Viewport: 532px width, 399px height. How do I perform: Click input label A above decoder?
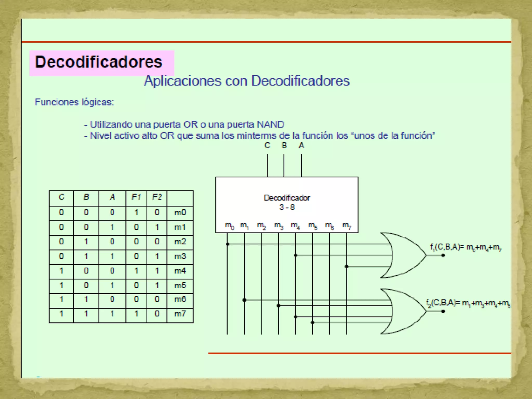pyautogui.click(x=301, y=145)
